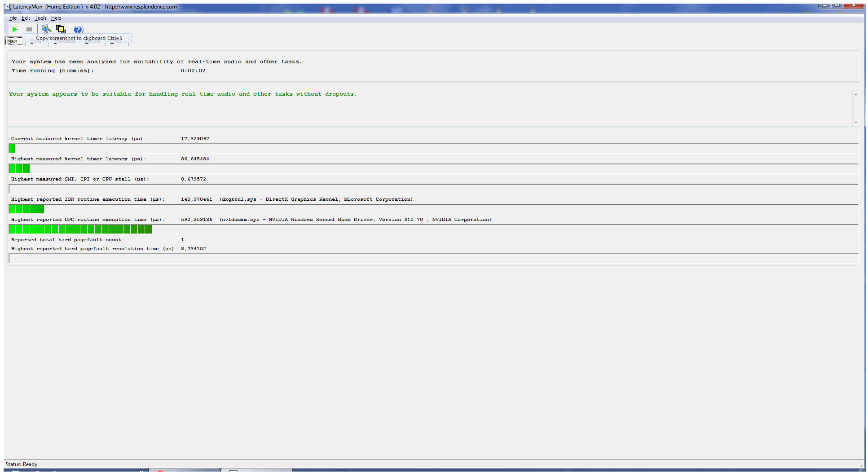Open the File menu

(x=13, y=18)
